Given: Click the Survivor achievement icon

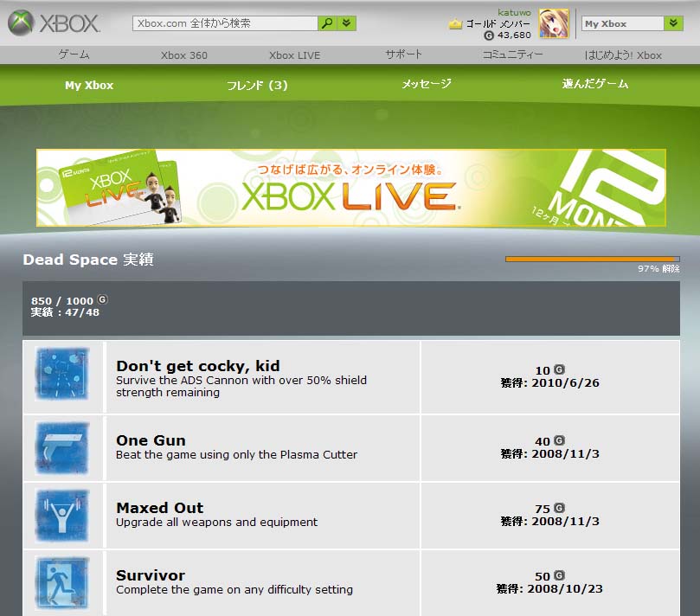Looking at the screenshot, I should pos(62,582).
